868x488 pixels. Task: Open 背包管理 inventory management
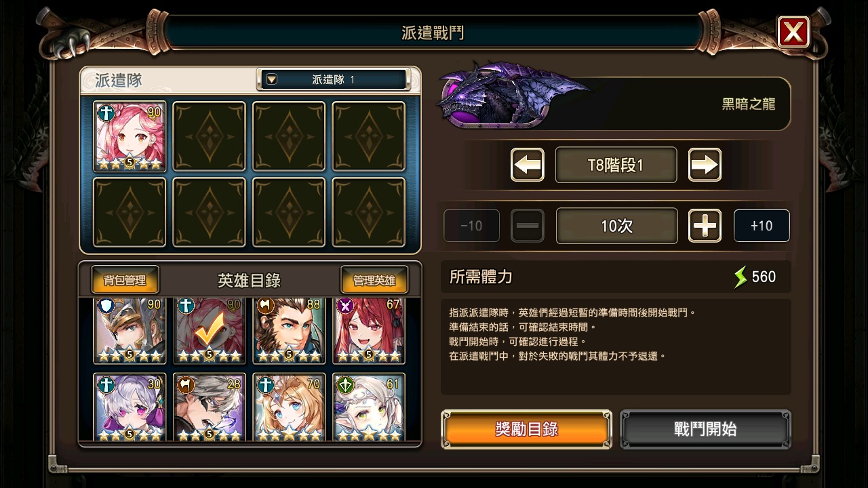pos(125,280)
